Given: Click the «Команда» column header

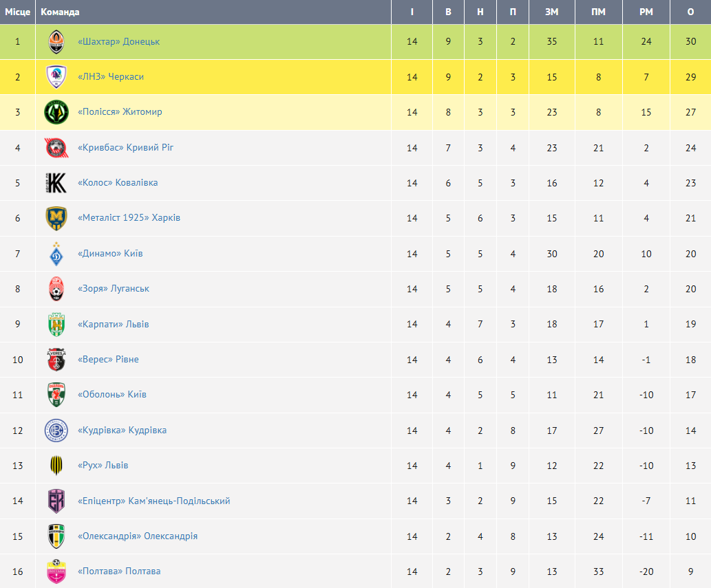Looking at the screenshot, I should coord(60,12).
